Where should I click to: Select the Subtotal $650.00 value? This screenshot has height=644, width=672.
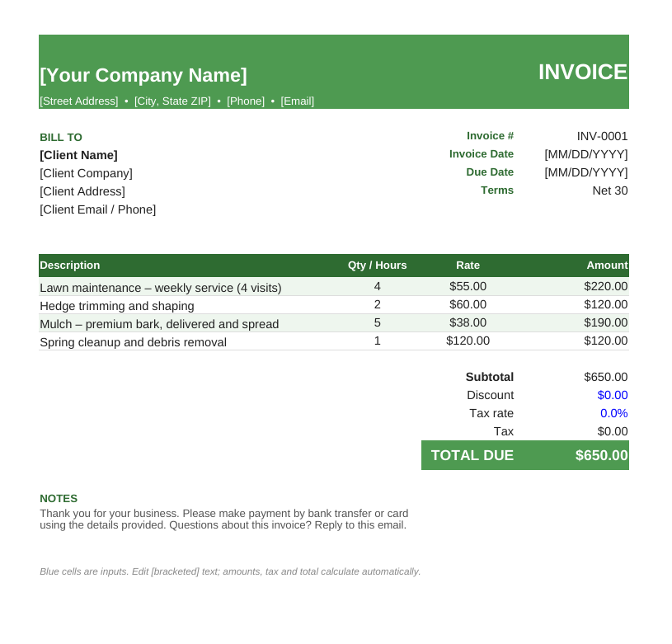605,377
